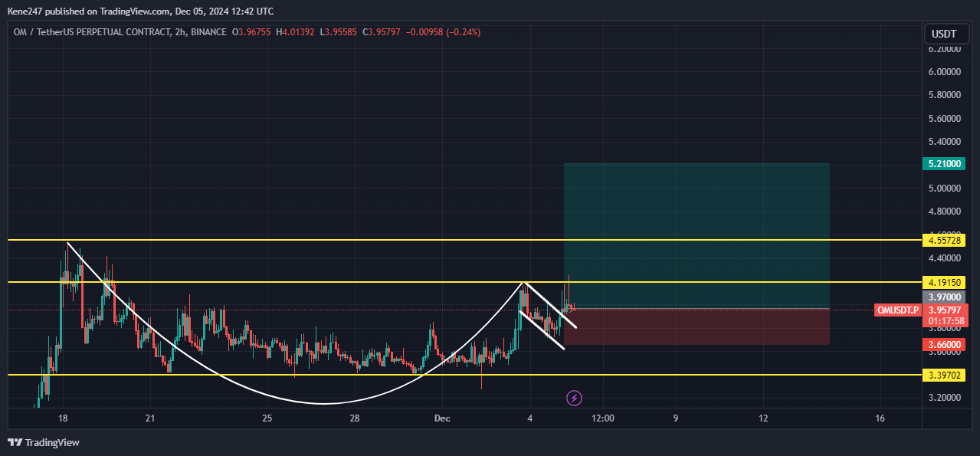The height and width of the screenshot is (456, 980).
Task: Select the green take-profit zone of long position
Action: 696,235
